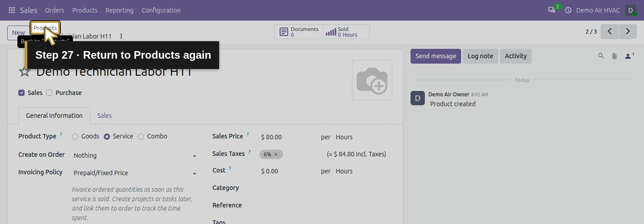Select Goods product type

pyautogui.click(x=75, y=137)
